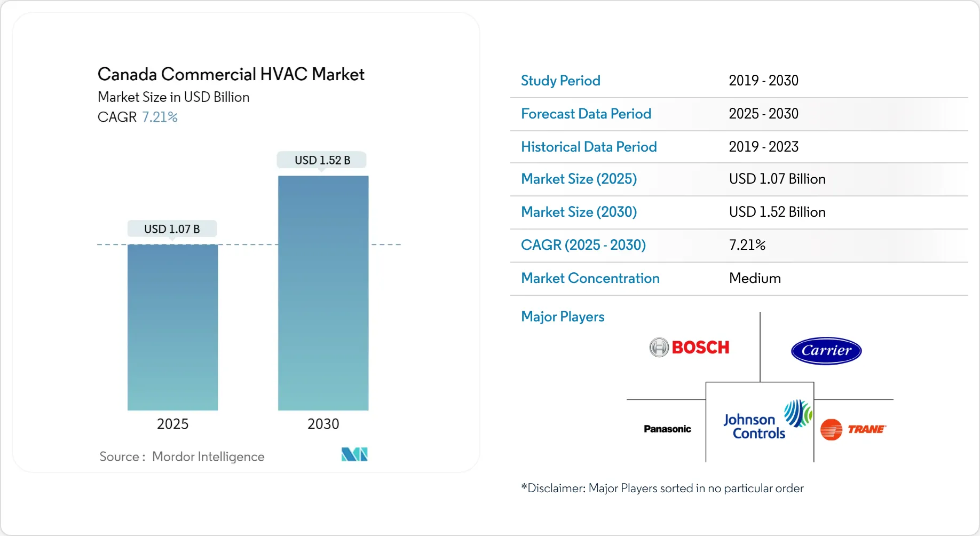Image resolution: width=980 pixels, height=536 pixels.
Task: Click the USD 1.52 Billion value
Action: pyautogui.click(x=777, y=212)
